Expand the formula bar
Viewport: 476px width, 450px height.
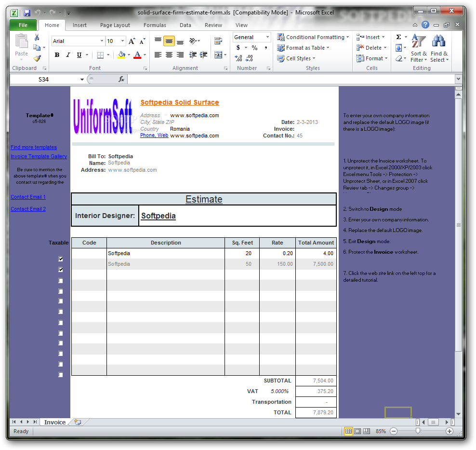[458, 79]
